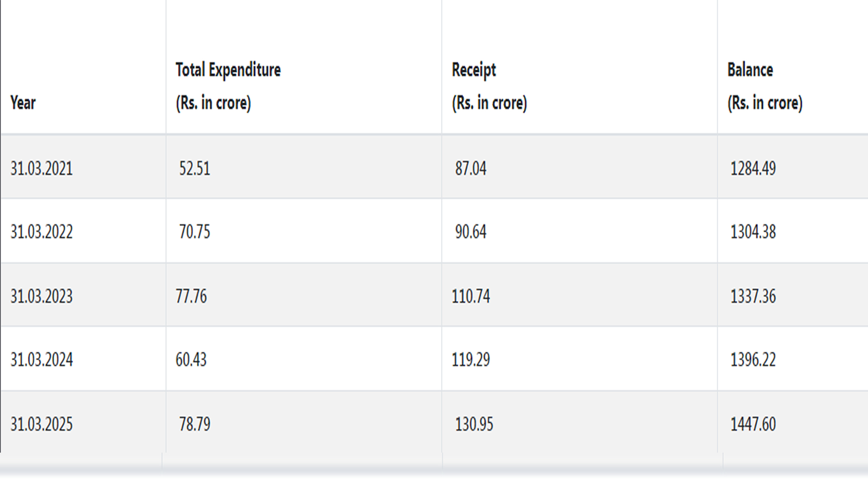Click the Year column header
The width and height of the screenshot is (868, 488).
[x=23, y=103]
